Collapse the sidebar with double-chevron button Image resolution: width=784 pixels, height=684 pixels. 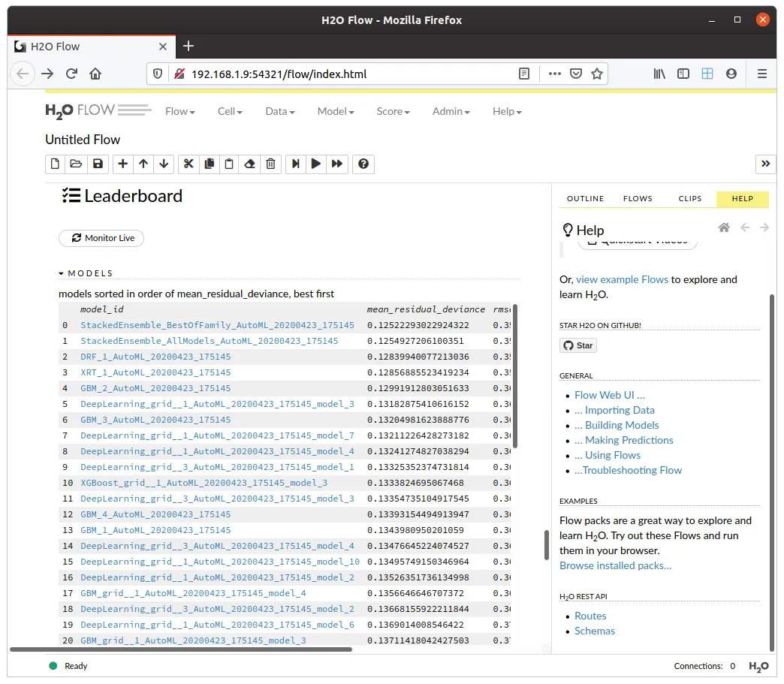point(765,164)
